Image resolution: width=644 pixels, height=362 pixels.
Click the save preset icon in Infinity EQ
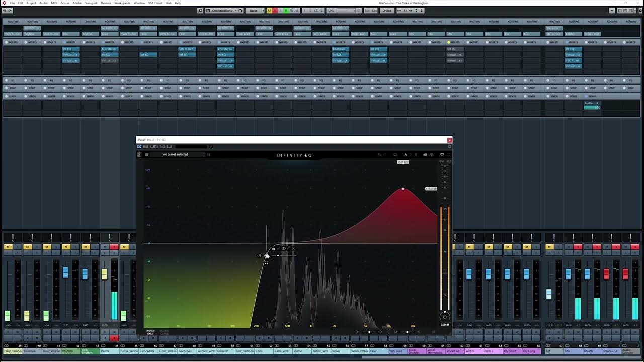click(x=208, y=154)
